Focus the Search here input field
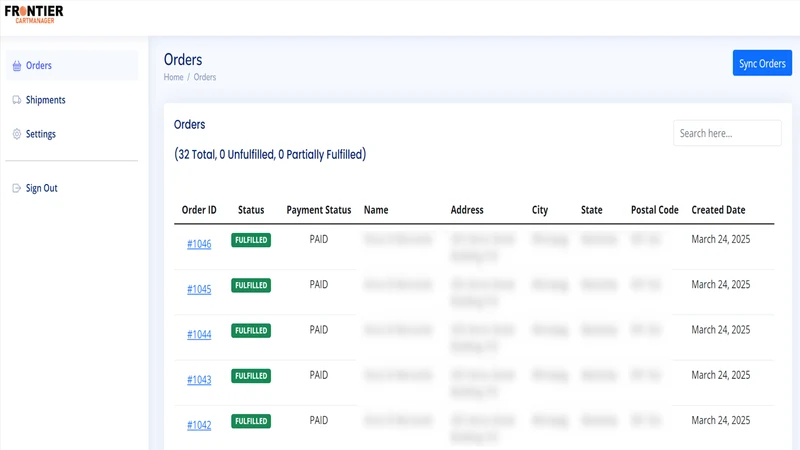Viewport: 800px width, 450px height. tap(727, 133)
